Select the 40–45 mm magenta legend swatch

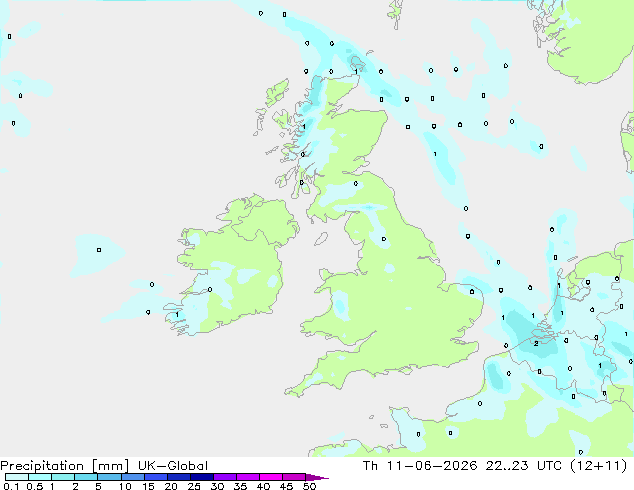271,477
